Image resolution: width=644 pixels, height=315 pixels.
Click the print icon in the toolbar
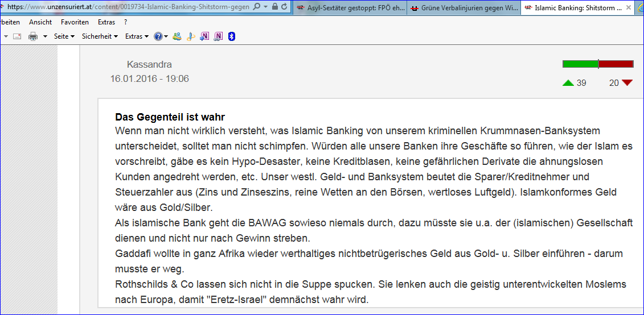pyautogui.click(x=32, y=36)
